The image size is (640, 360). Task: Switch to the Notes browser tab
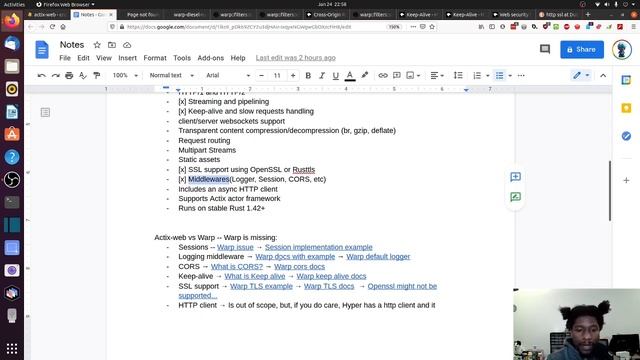(x=93, y=14)
